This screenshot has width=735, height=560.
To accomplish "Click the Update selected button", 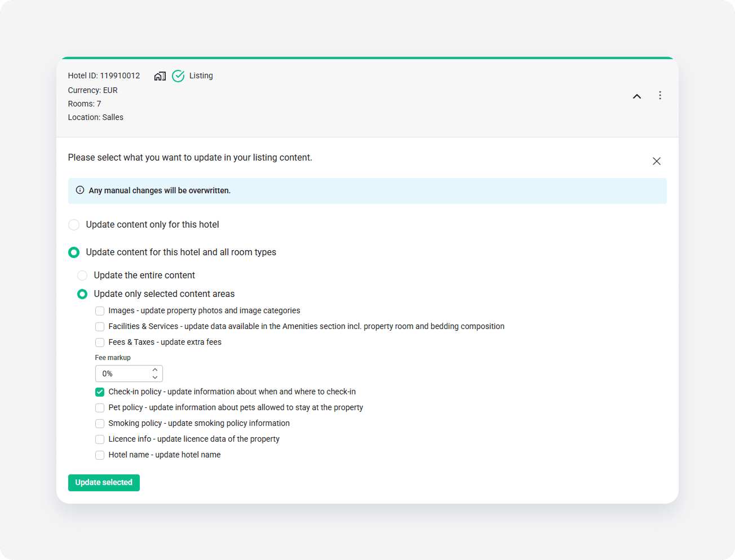I will point(104,483).
